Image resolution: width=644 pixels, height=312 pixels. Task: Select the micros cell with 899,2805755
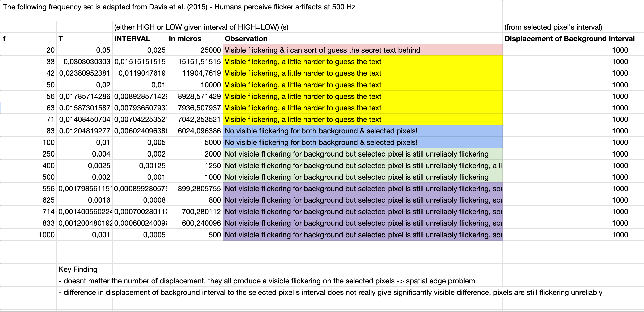(195, 188)
